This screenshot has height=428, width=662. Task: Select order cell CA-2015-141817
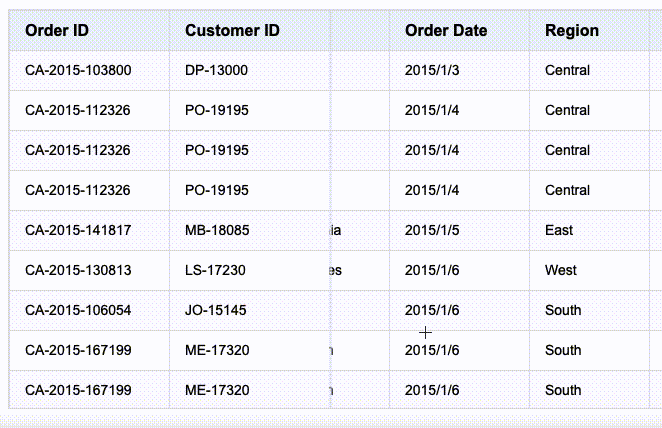78,230
